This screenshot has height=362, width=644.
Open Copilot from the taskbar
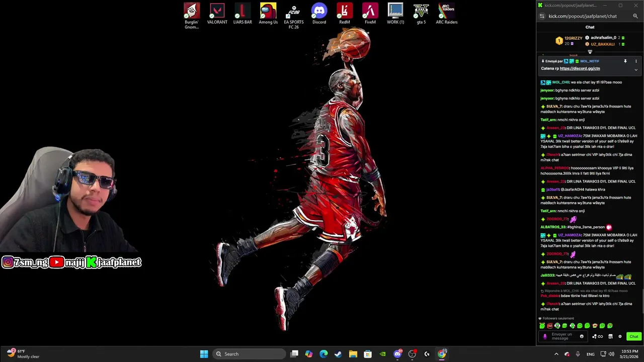(x=309, y=354)
